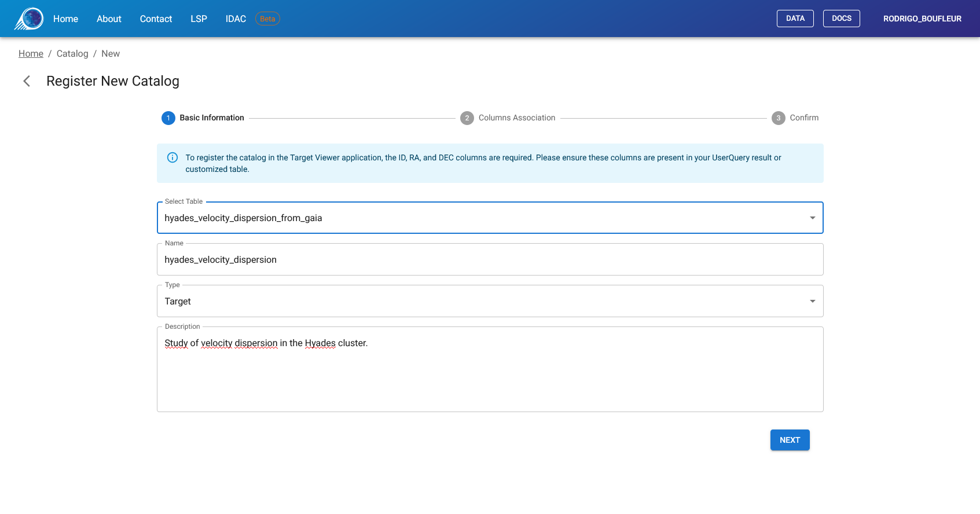
Task: Open IDAC from the navigation bar
Action: pos(236,19)
